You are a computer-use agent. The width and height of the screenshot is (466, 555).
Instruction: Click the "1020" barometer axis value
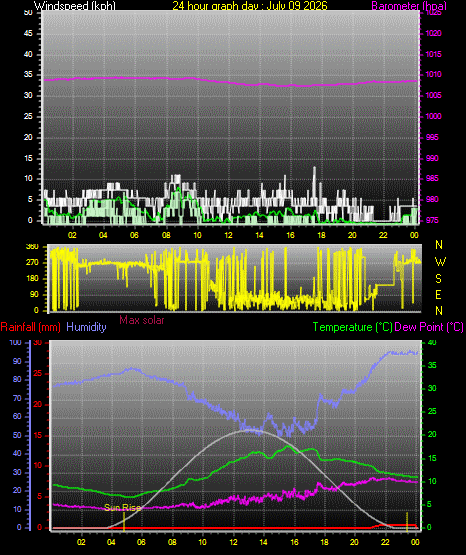point(433,33)
